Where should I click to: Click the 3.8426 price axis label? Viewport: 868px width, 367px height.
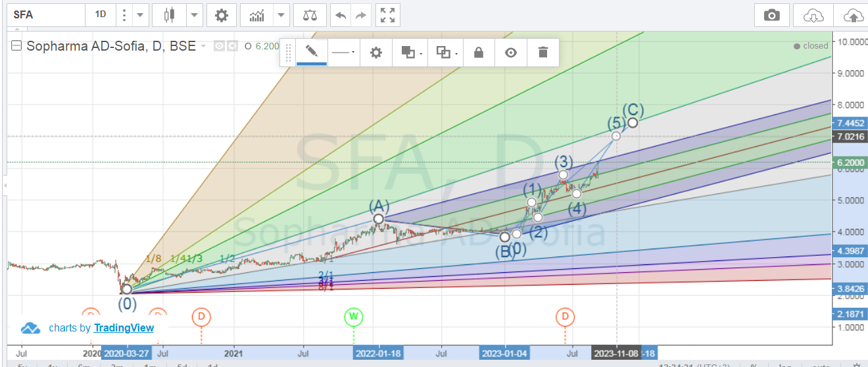click(x=850, y=289)
